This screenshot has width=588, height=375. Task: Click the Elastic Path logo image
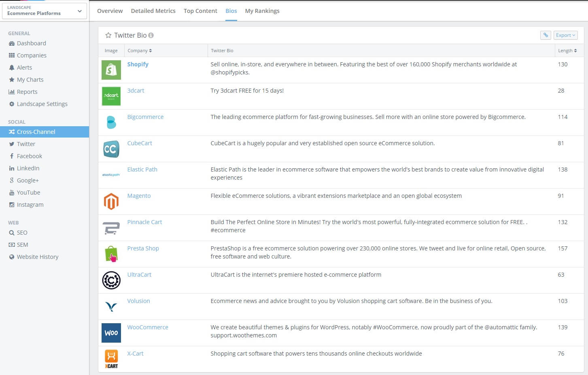111,175
